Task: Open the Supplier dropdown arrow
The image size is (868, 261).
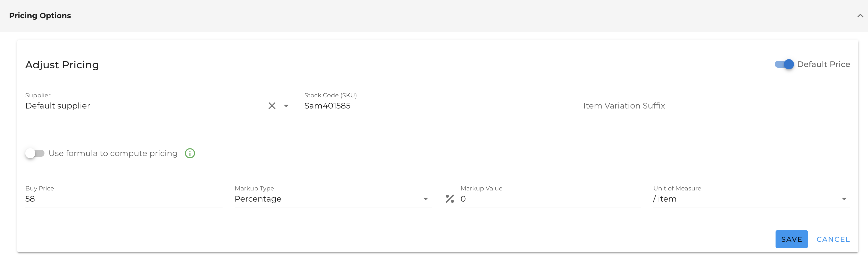Action: [286, 106]
